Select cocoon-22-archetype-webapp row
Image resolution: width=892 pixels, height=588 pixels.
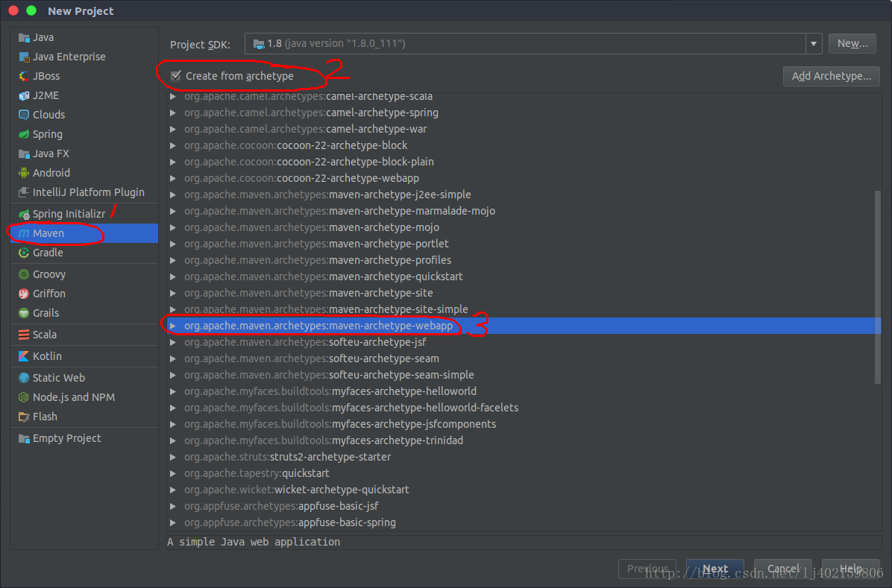tap(524, 179)
